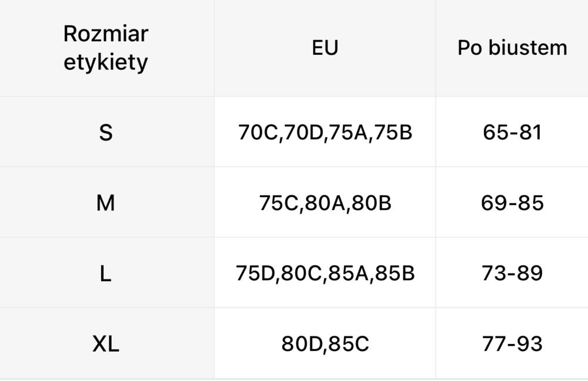Click the EU column header
The width and height of the screenshot is (588, 381).
[325, 48]
